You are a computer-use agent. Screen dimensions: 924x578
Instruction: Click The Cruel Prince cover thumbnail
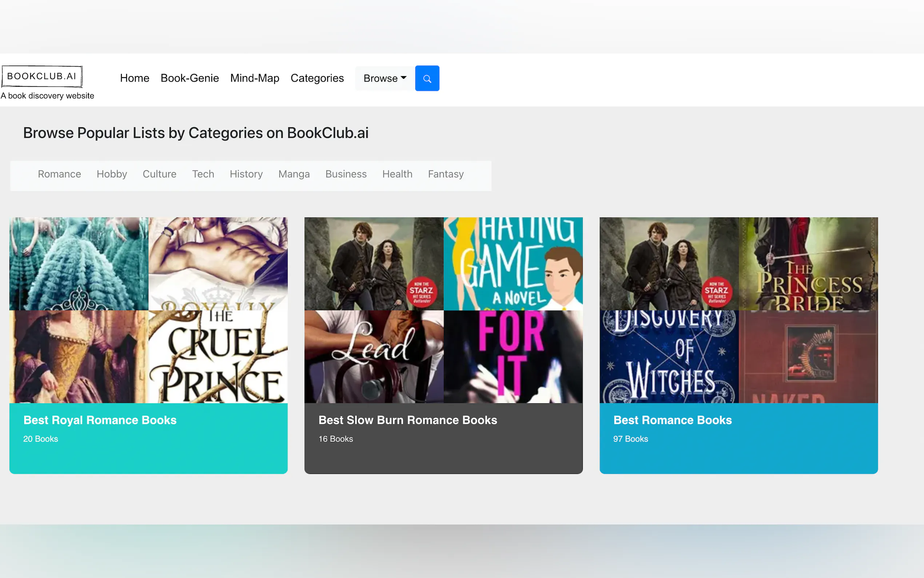pos(218,356)
